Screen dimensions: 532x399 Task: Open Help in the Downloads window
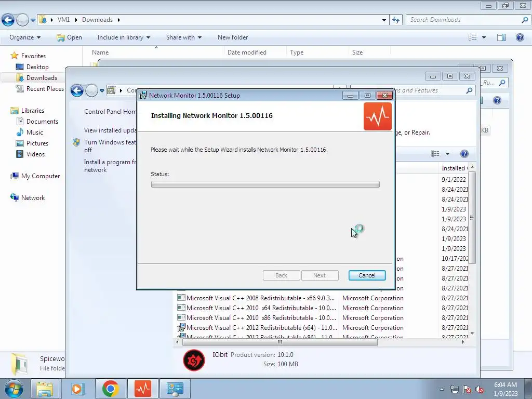[520, 37]
